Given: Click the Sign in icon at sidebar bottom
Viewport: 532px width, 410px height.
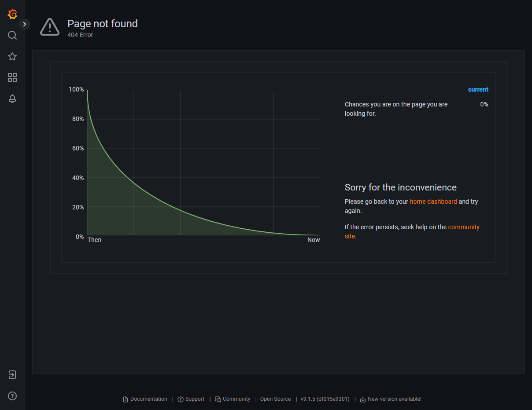Looking at the screenshot, I should point(12,374).
